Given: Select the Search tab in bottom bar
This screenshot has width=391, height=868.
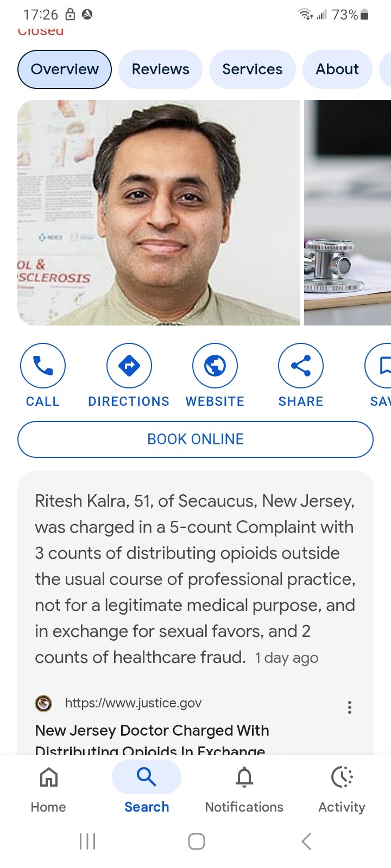Looking at the screenshot, I should 147,790.
